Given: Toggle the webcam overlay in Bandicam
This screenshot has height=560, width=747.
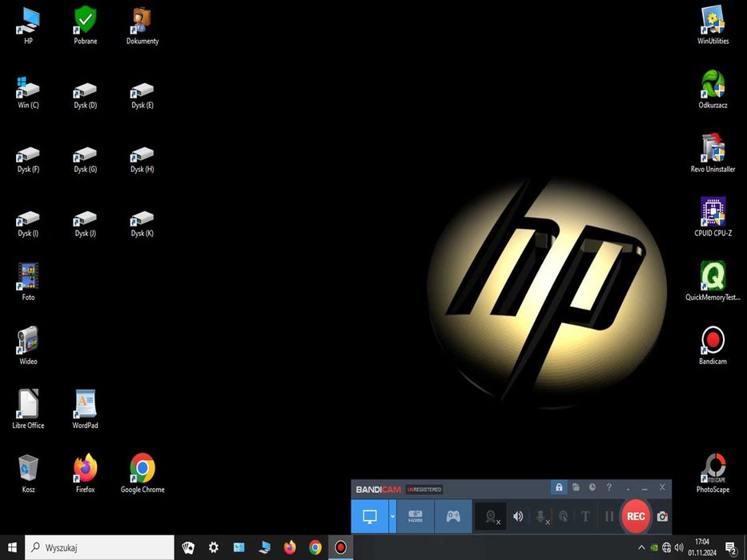Looking at the screenshot, I should point(491,516).
